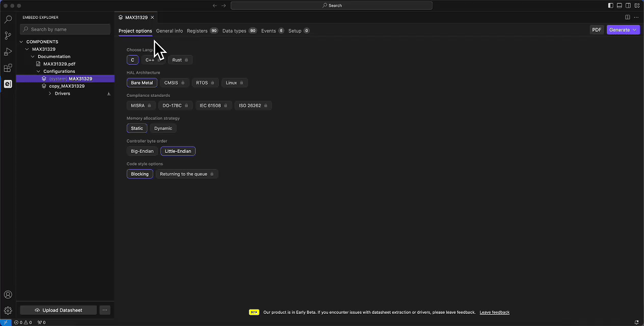Screen dimensions: 644x326
Task: Open the Leave feedback link
Action: tap(494, 312)
